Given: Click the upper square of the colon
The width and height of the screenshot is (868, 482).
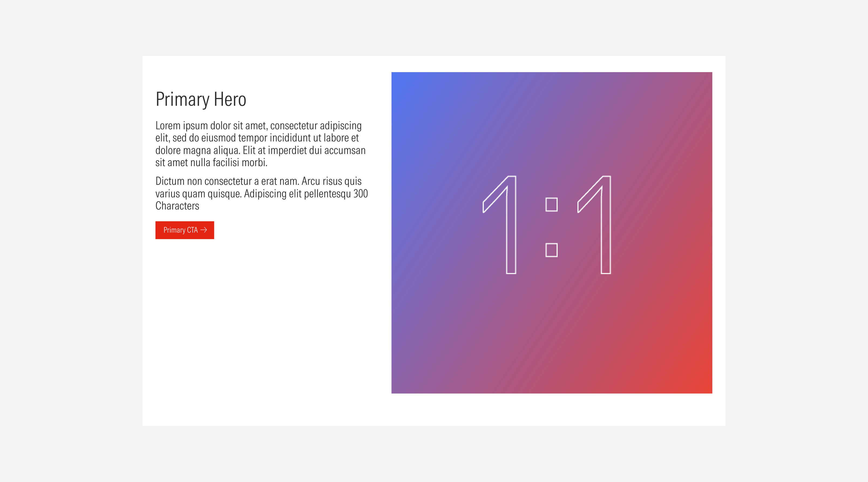Looking at the screenshot, I should coord(551,205).
